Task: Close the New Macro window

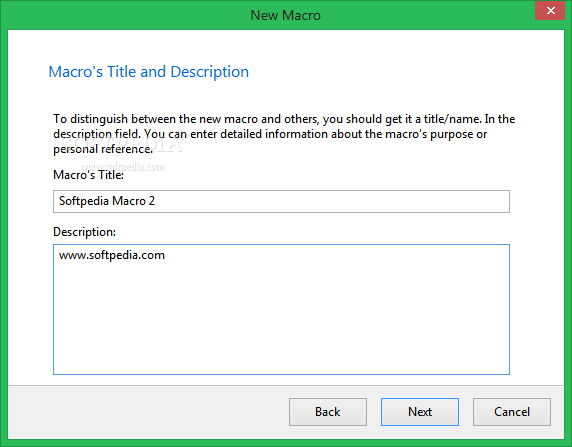Action: 550,11
